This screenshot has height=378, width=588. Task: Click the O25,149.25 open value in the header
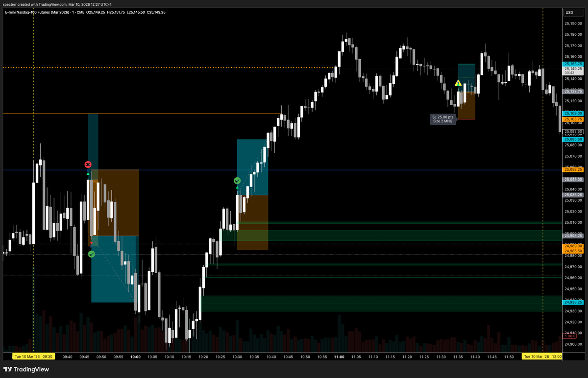[x=96, y=12]
